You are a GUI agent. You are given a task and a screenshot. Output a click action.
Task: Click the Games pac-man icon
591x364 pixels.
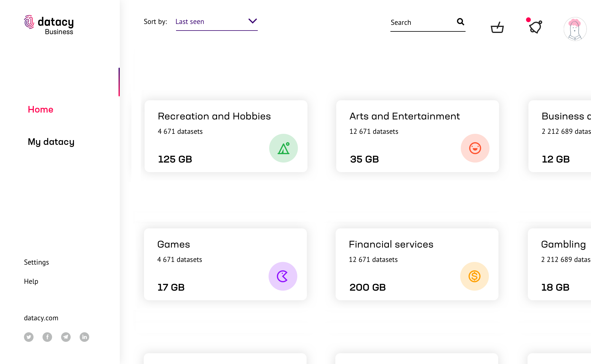[283, 276]
